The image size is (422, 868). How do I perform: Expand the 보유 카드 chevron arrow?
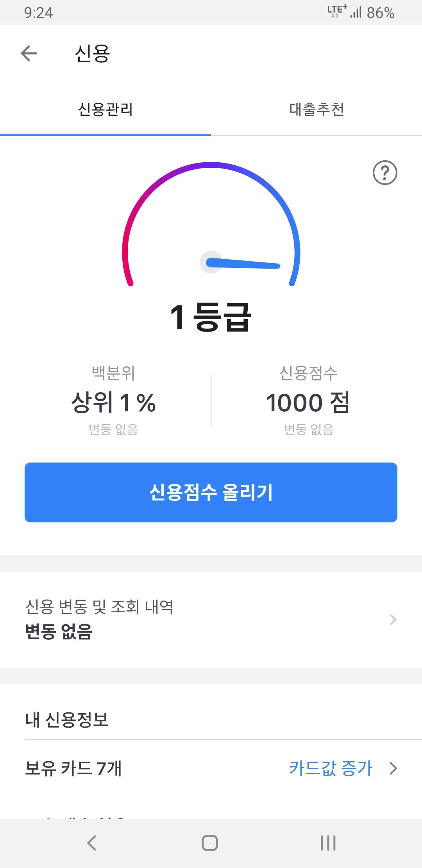(x=393, y=768)
